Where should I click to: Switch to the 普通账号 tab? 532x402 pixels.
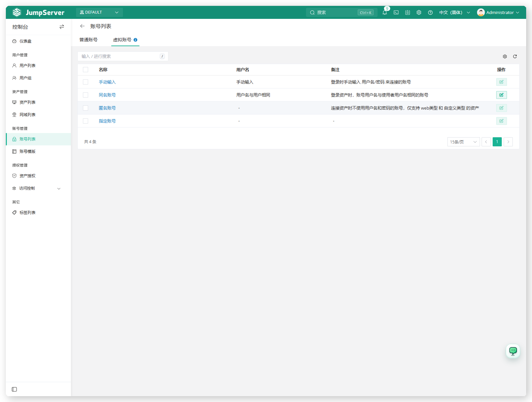click(88, 40)
